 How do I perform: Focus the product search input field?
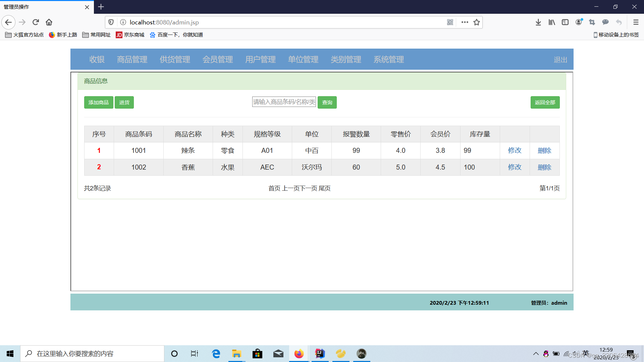284,102
